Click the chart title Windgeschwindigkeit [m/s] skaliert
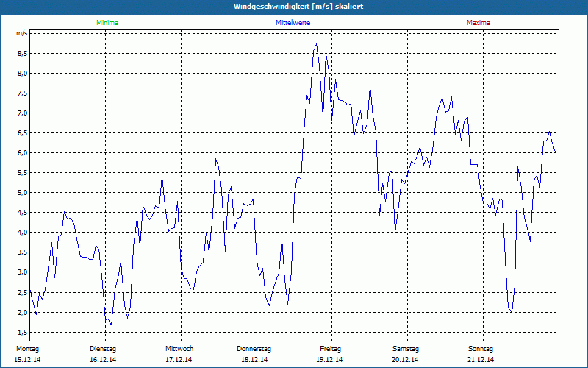 298,7
